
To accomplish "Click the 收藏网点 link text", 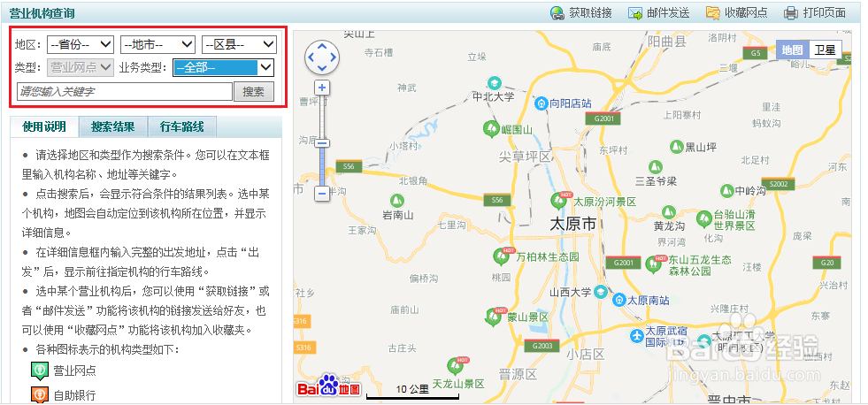I will point(746,13).
